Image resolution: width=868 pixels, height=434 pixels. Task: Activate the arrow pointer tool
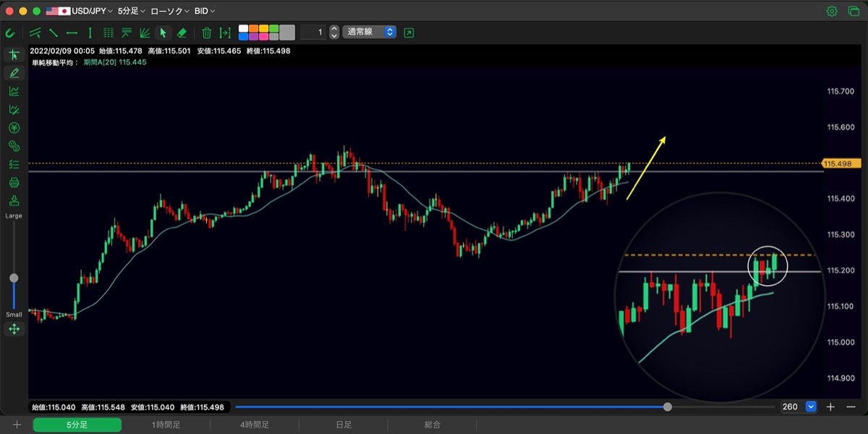(163, 33)
